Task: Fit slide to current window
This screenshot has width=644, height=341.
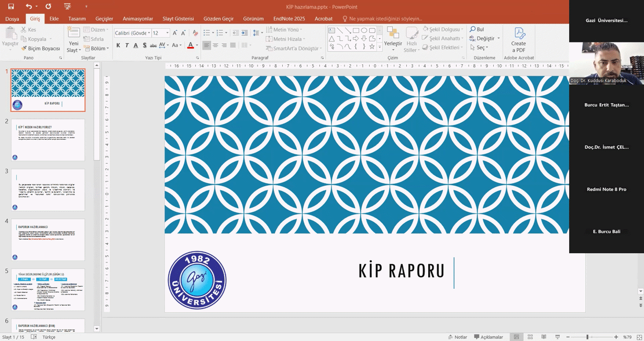Action: pyautogui.click(x=638, y=337)
